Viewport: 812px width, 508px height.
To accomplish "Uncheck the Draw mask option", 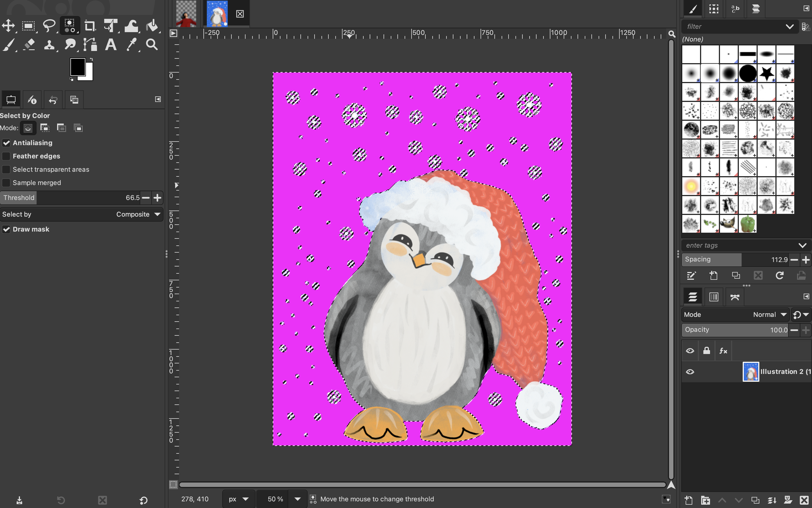I will point(6,229).
